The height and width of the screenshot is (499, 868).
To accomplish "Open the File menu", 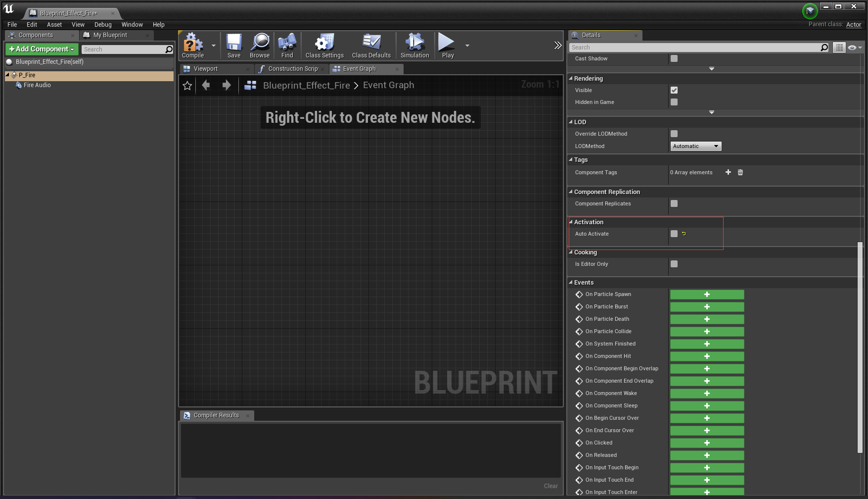I will tap(12, 25).
